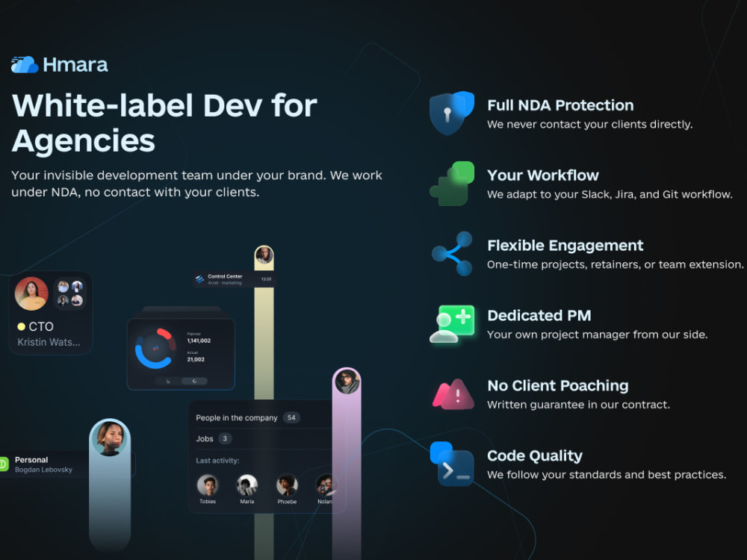Click the 'Dedicated PM' heading
This screenshot has height=560, width=747.
pos(539,315)
